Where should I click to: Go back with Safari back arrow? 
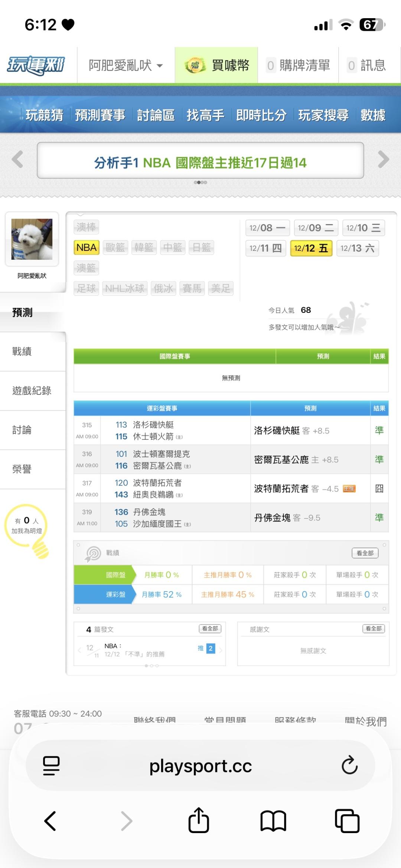[x=50, y=820]
